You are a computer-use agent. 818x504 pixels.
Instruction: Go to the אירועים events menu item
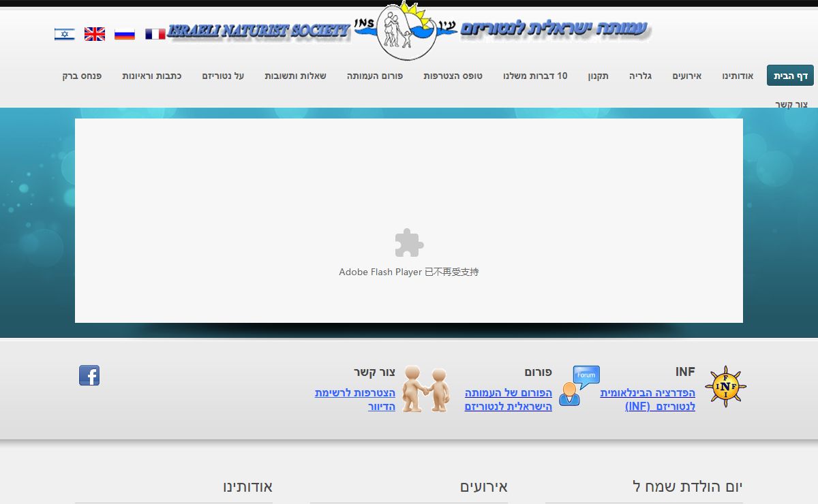click(687, 76)
